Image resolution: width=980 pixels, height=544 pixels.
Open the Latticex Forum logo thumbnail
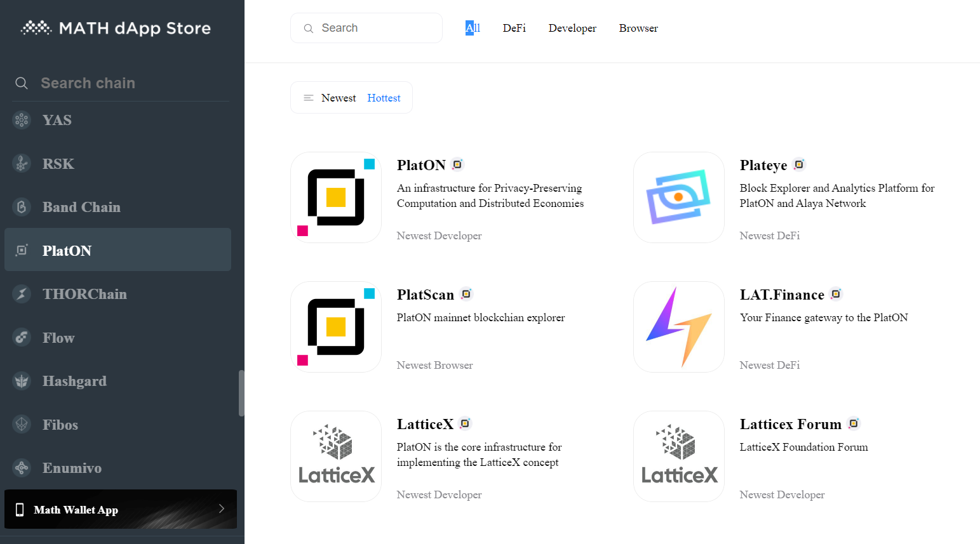(679, 456)
